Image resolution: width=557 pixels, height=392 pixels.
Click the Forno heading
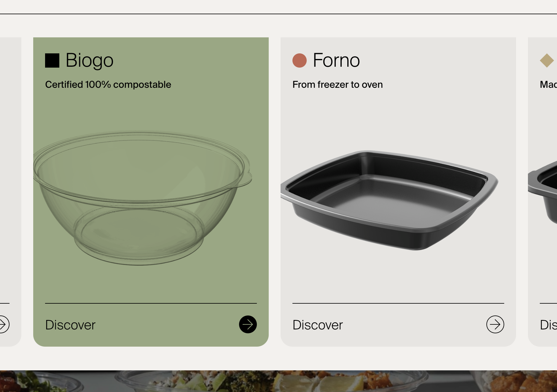pos(336,60)
